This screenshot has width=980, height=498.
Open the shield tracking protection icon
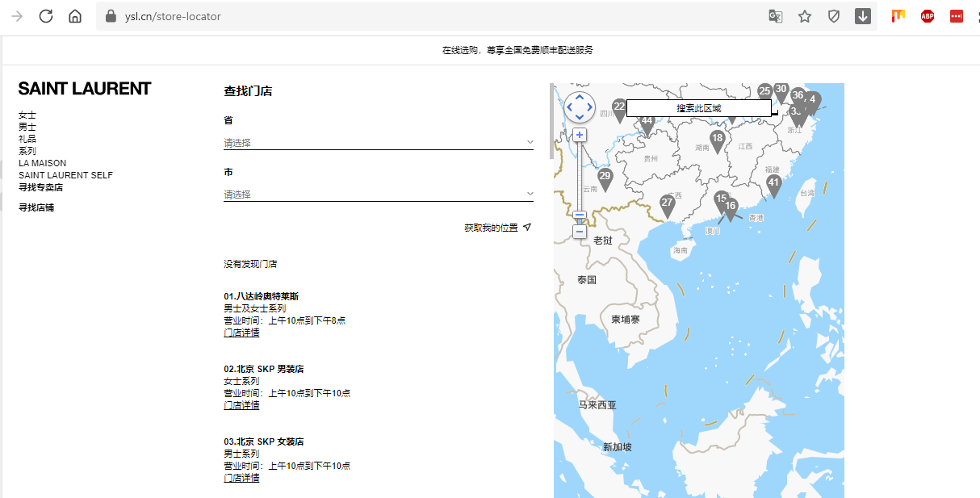(834, 16)
